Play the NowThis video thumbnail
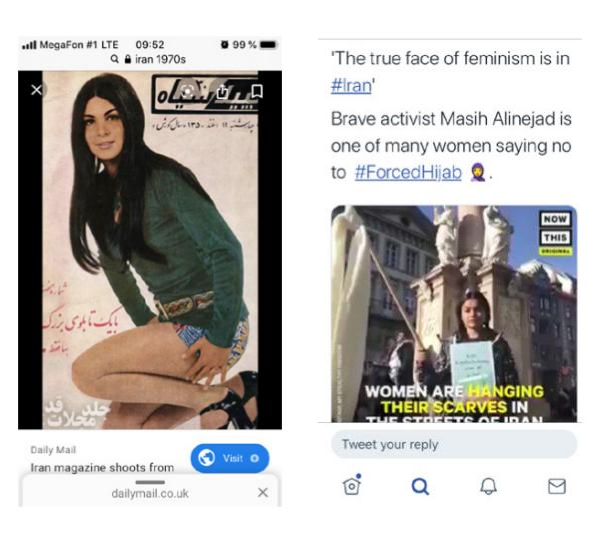Viewport: 600px width, 543px height. [x=454, y=314]
